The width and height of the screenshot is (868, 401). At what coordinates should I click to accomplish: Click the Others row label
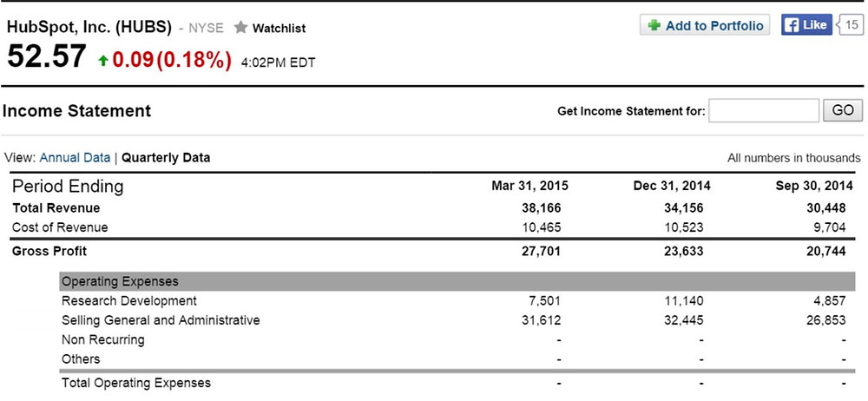point(81,359)
